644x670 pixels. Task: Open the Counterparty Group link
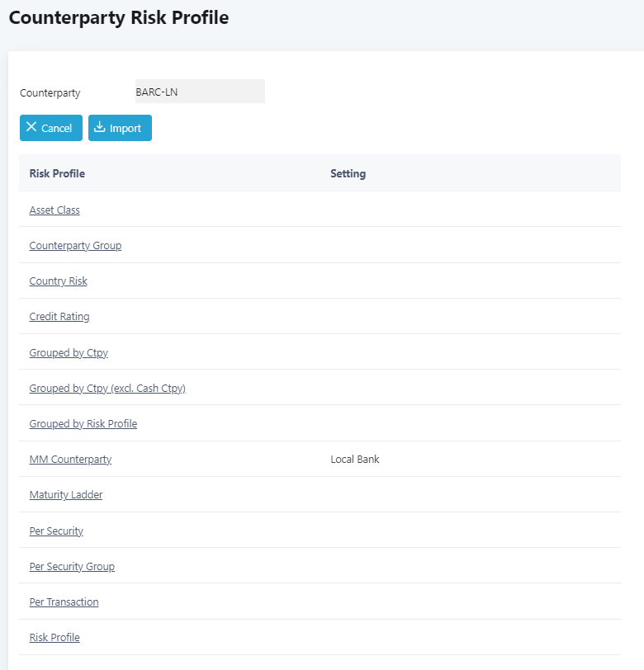pos(75,246)
